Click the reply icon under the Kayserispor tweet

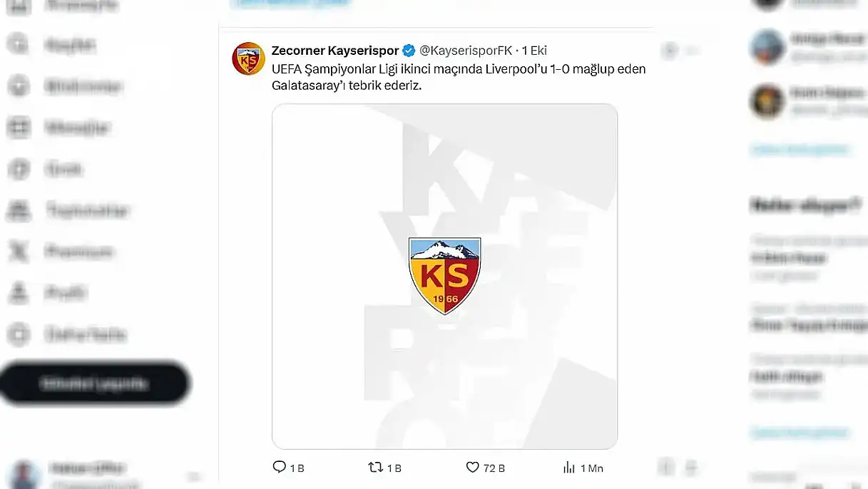tap(280, 468)
